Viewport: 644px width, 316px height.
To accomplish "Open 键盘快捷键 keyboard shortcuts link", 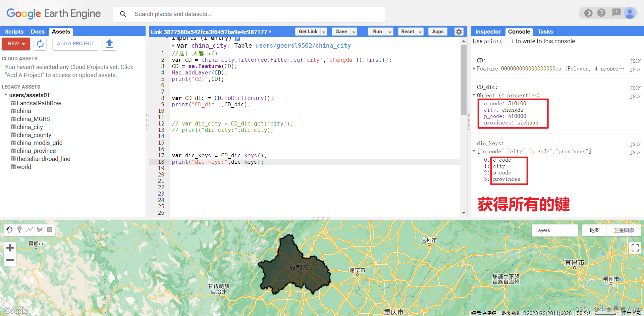I will click(x=484, y=313).
